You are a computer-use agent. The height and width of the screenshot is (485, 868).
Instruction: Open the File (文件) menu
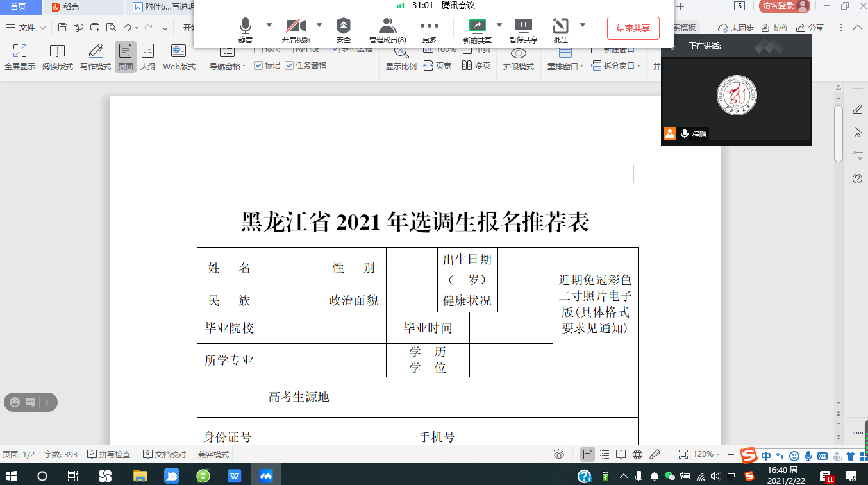26,28
